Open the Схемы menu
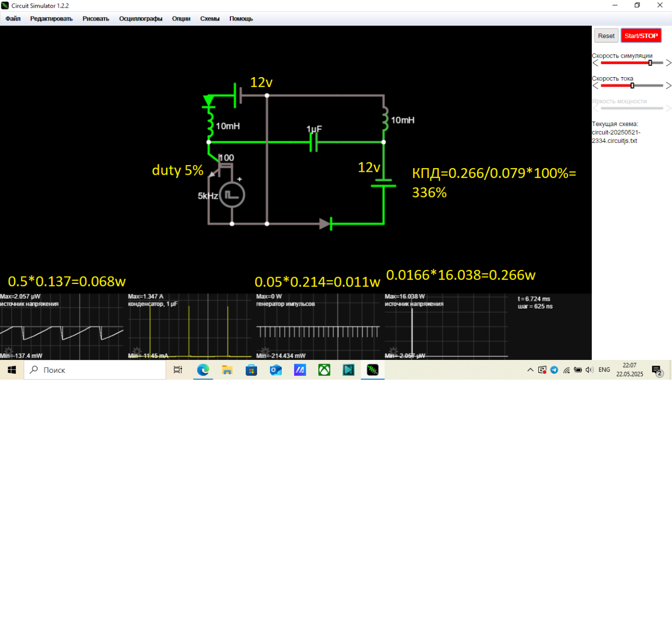Image resolution: width=672 pixels, height=617 pixels. click(x=210, y=19)
